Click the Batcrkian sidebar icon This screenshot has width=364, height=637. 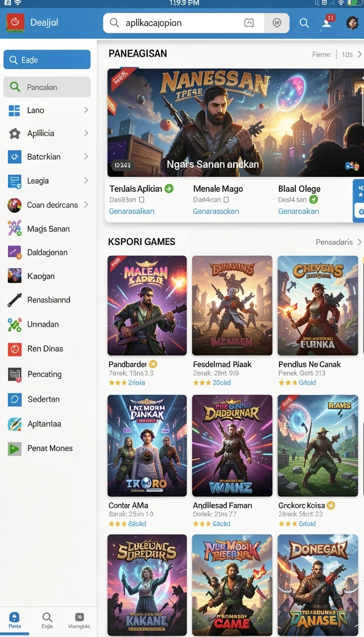(x=15, y=156)
